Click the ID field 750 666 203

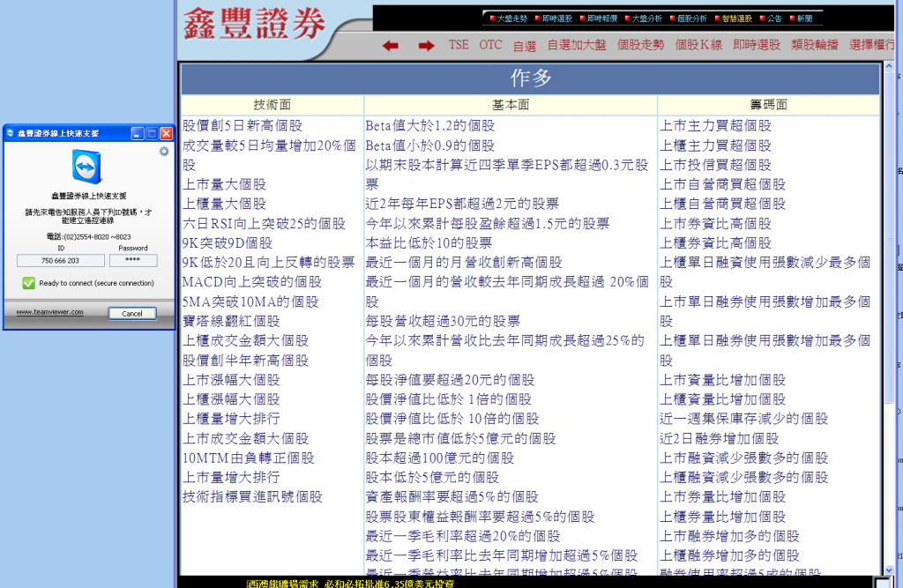tap(61, 261)
